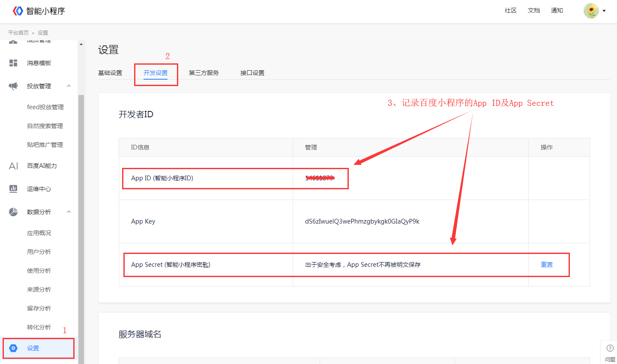Open the 消息模板 grid icon
This screenshot has height=364, width=617.
point(13,63)
